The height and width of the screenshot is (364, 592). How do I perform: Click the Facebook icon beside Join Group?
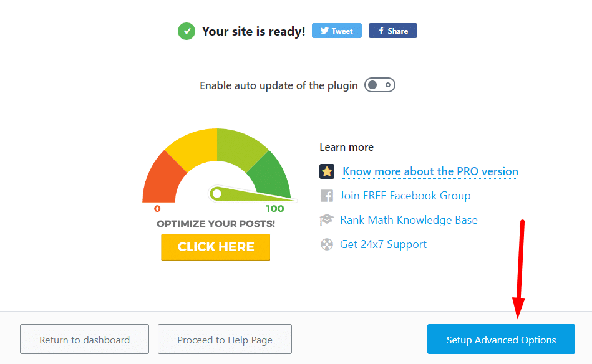[327, 196]
